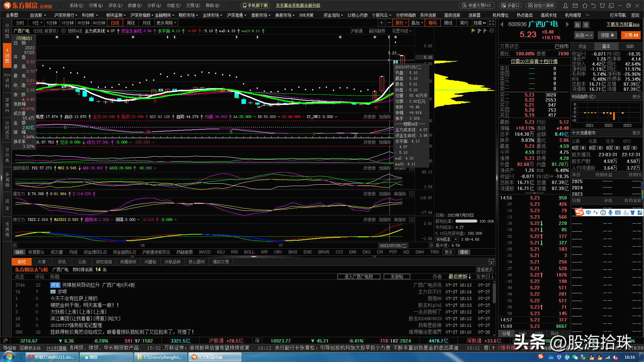This screenshot has width=644, height=362.
Task: Open the skin (shirt) icon
Action: coord(602,6)
